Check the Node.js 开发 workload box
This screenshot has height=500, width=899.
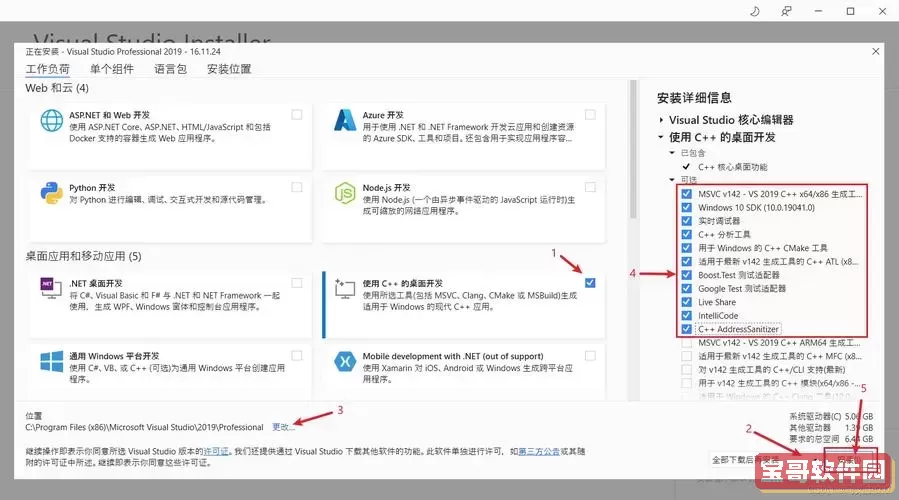pos(591,187)
